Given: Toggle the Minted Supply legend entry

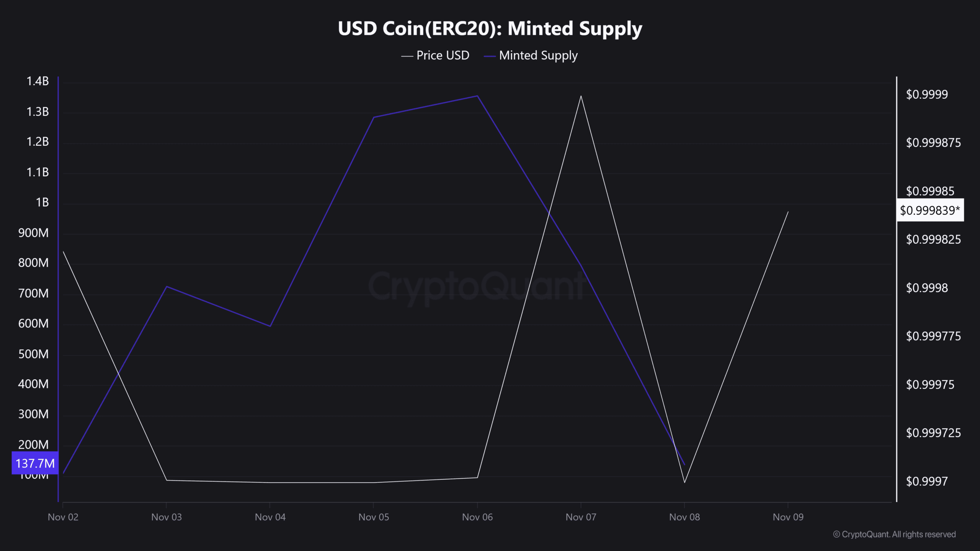Looking at the screenshot, I should pos(531,55).
